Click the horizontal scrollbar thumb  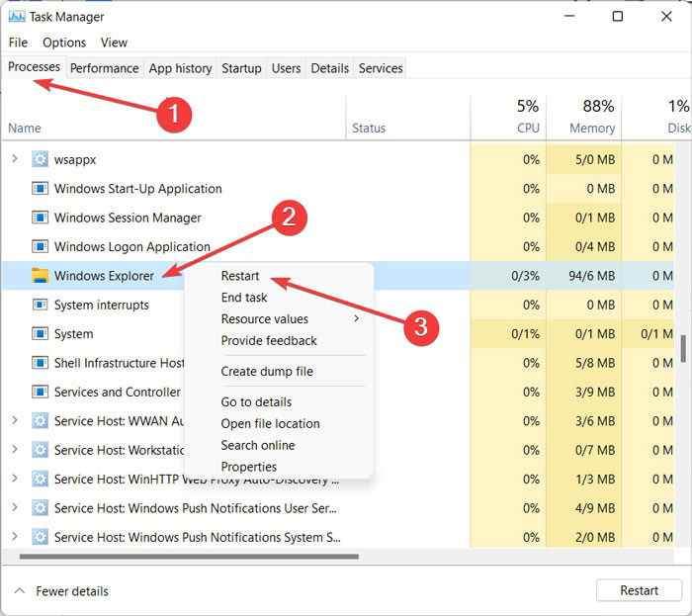click(x=189, y=557)
